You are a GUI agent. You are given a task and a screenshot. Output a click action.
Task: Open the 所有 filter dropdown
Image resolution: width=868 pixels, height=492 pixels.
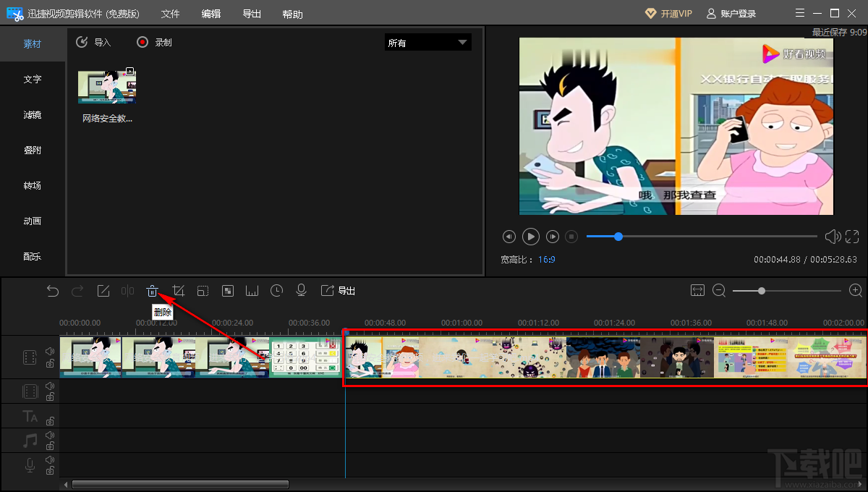point(427,43)
